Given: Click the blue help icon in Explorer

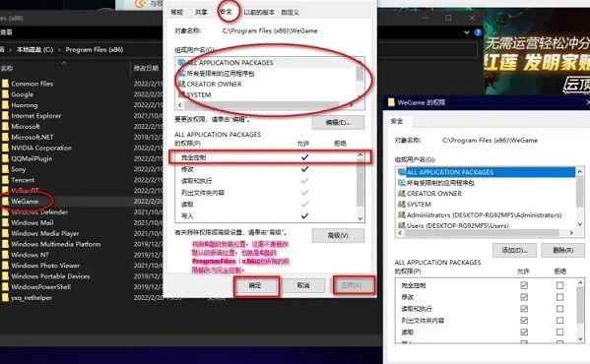Looking at the screenshot, I should click(478, 32).
